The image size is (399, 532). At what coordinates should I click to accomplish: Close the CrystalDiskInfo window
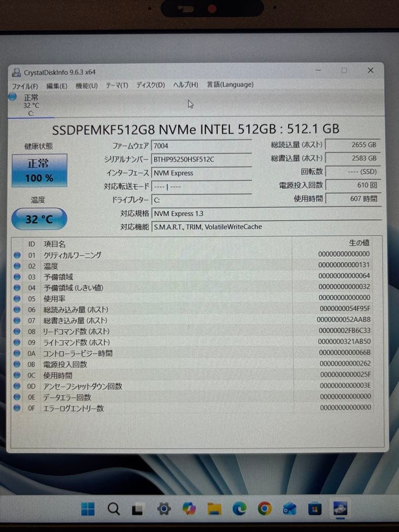pyautogui.click(x=370, y=70)
